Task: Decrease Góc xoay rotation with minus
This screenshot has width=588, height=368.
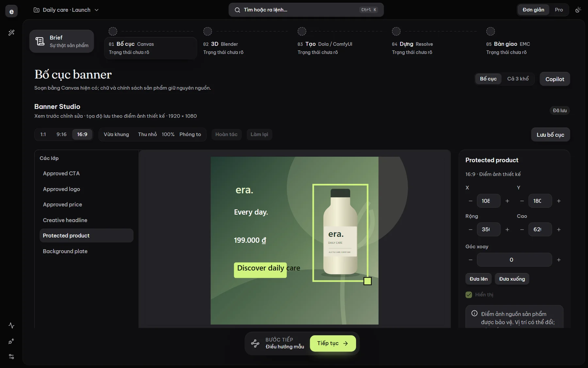Action: point(470,260)
